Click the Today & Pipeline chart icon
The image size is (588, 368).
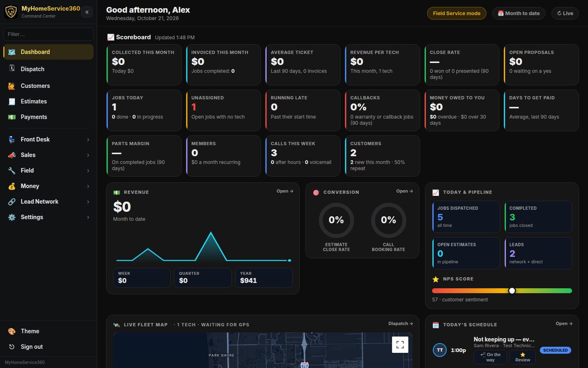click(x=435, y=192)
